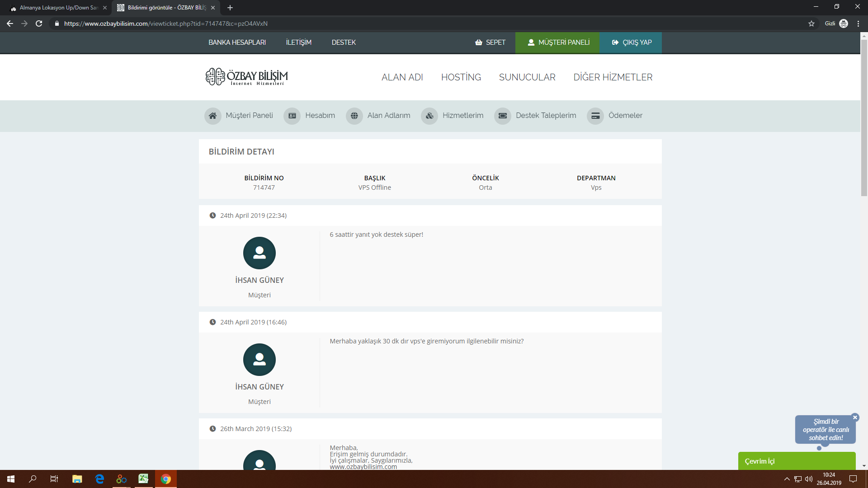The image size is (868, 488).
Task: Click the MÜŞTERİ PANELİ button
Action: click(x=557, y=42)
